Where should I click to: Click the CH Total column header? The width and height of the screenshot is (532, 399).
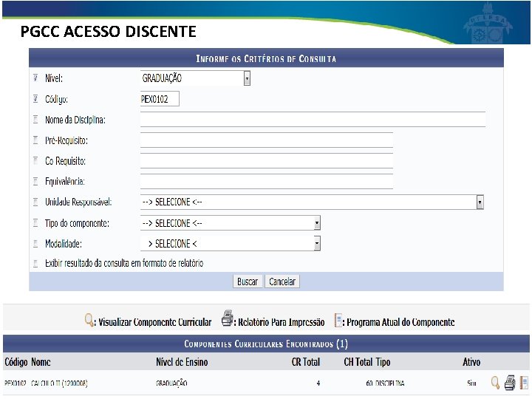(358, 362)
